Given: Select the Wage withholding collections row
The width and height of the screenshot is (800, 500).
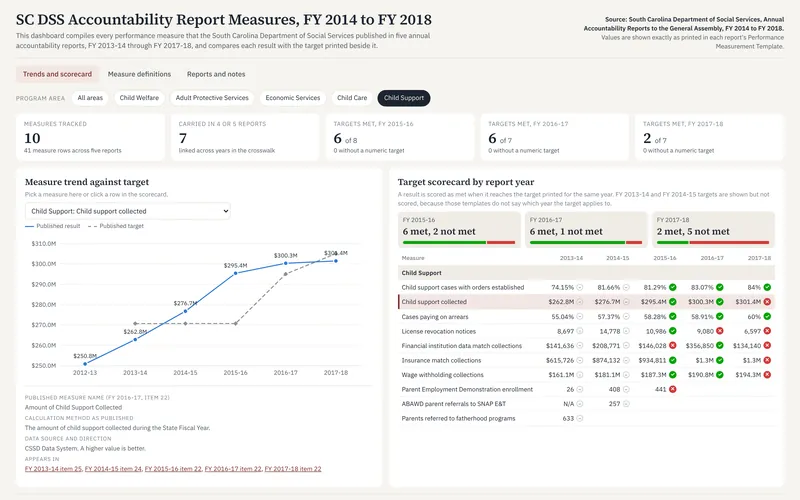Looking at the screenshot, I should pos(586,374).
